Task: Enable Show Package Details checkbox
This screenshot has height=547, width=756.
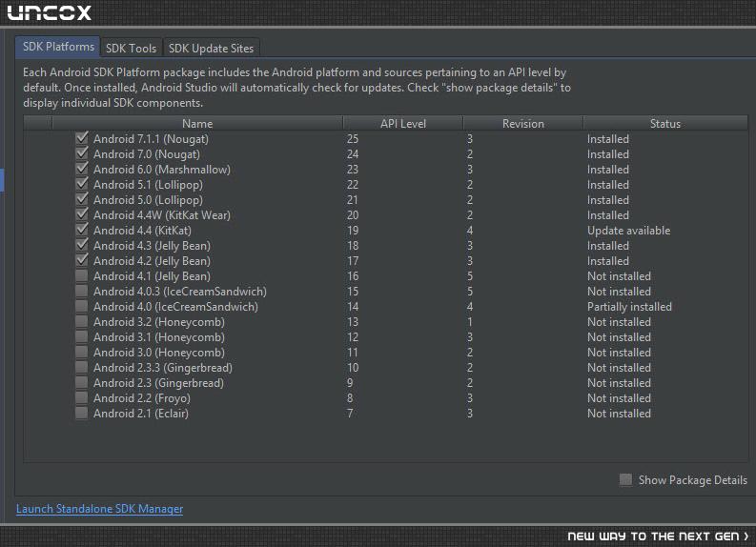Action: coord(625,479)
